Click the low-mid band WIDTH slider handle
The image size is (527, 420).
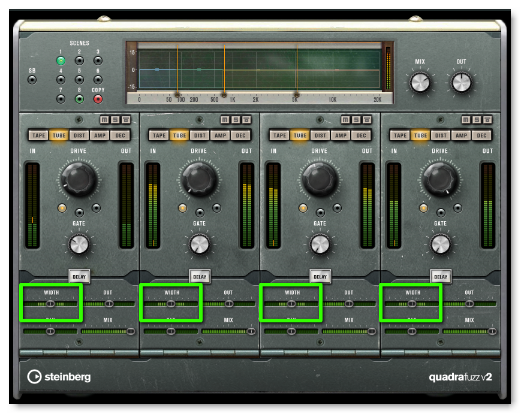[171, 304]
